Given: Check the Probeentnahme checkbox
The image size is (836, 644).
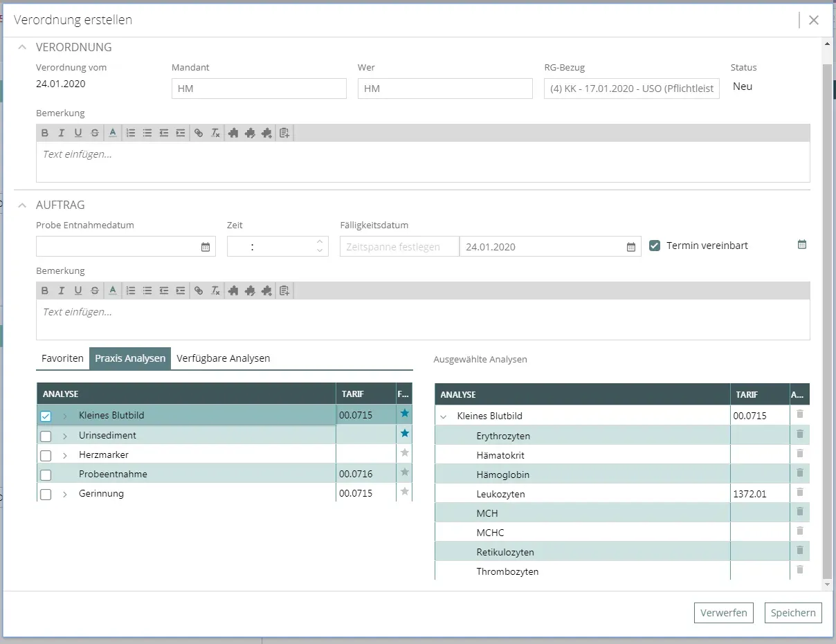Looking at the screenshot, I should pyautogui.click(x=46, y=475).
